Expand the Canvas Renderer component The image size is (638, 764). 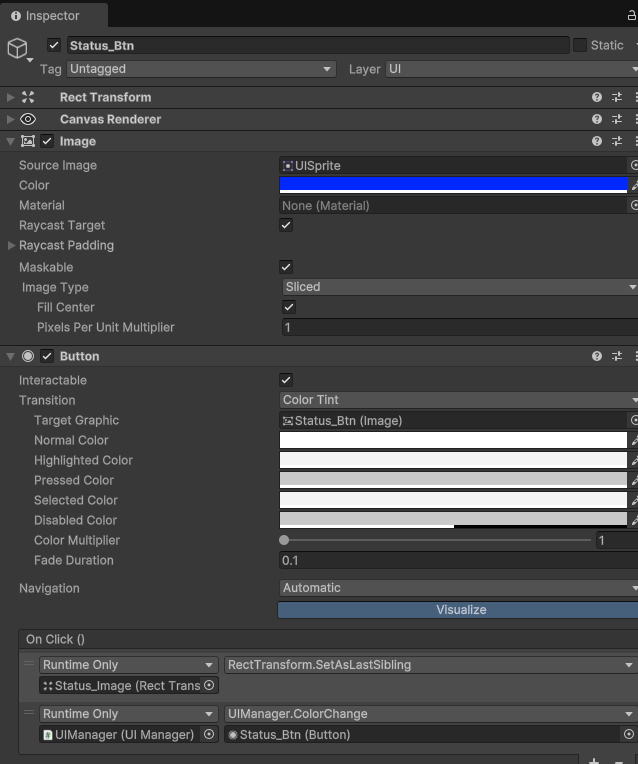point(10,119)
